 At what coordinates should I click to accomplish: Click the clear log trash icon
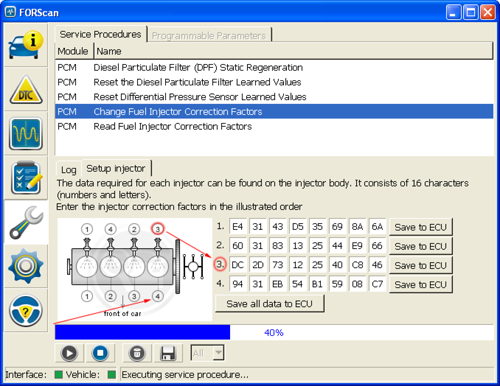tap(137, 353)
